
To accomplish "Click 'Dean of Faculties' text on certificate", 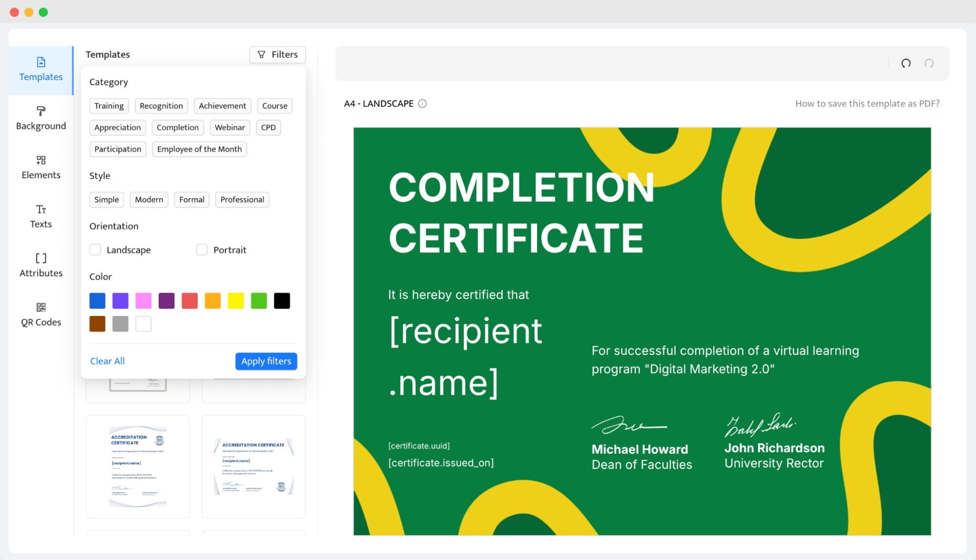I will [x=642, y=465].
